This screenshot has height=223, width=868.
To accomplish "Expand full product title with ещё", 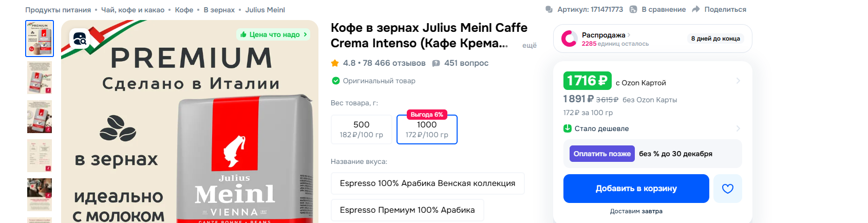I will [529, 45].
